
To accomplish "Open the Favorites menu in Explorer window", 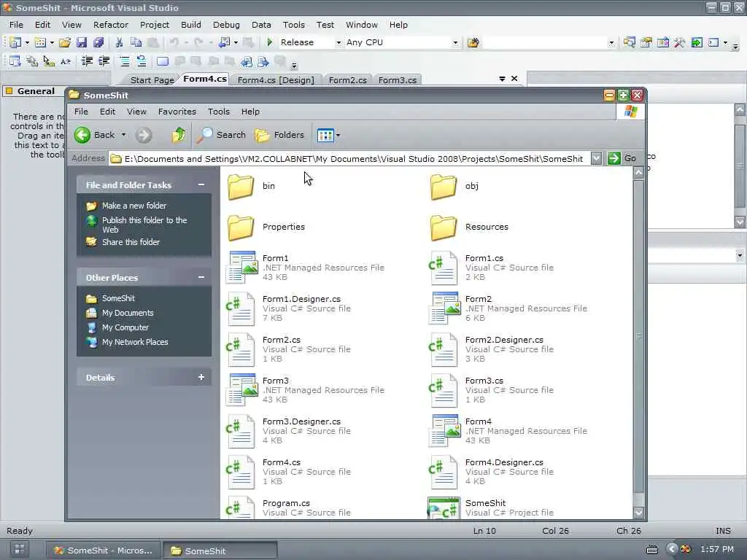I will point(177,112).
